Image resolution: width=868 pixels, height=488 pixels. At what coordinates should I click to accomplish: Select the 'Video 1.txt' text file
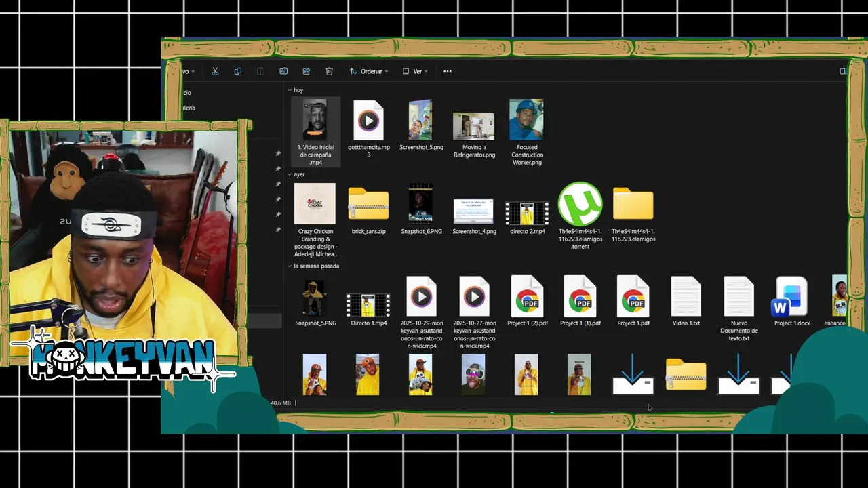click(x=686, y=301)
